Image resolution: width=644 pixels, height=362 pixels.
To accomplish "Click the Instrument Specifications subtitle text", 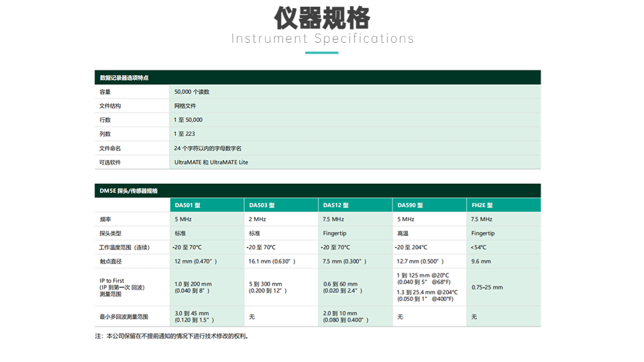I will tap(322, 38).
